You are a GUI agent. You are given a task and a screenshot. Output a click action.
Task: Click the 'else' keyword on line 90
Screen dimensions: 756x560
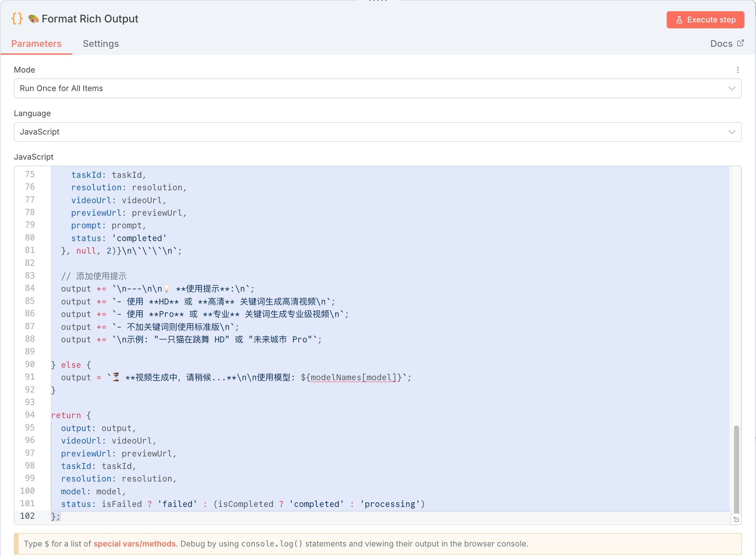[x=71, y=365]
